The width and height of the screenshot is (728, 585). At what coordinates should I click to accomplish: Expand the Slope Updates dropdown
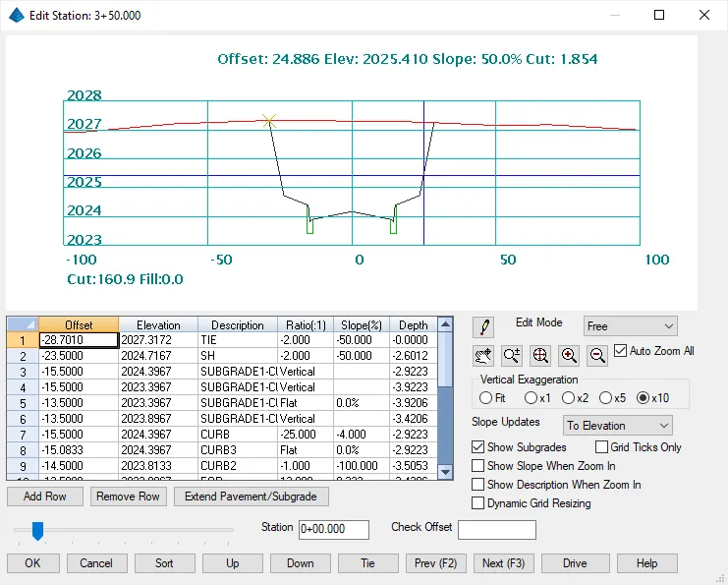pyautogui.click(x=618, y=425)
